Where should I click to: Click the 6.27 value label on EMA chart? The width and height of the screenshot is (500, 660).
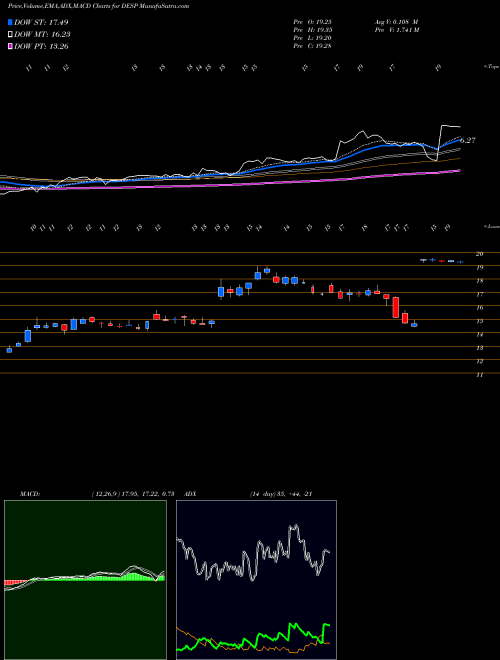click(468, 141)
